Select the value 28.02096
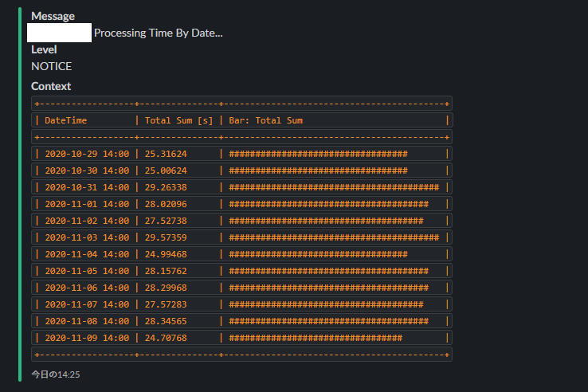The width and height of the screenshot is (588, 392). [166, 204]
